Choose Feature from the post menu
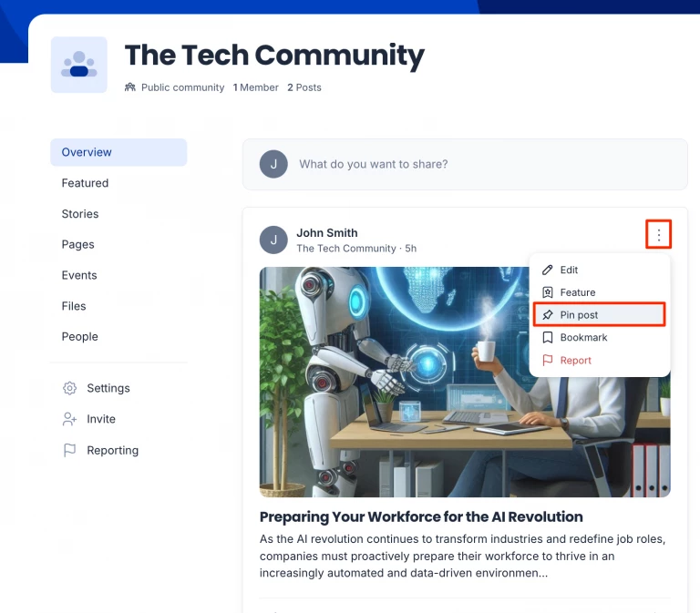 pyautogui.click(x=599, y=292)
